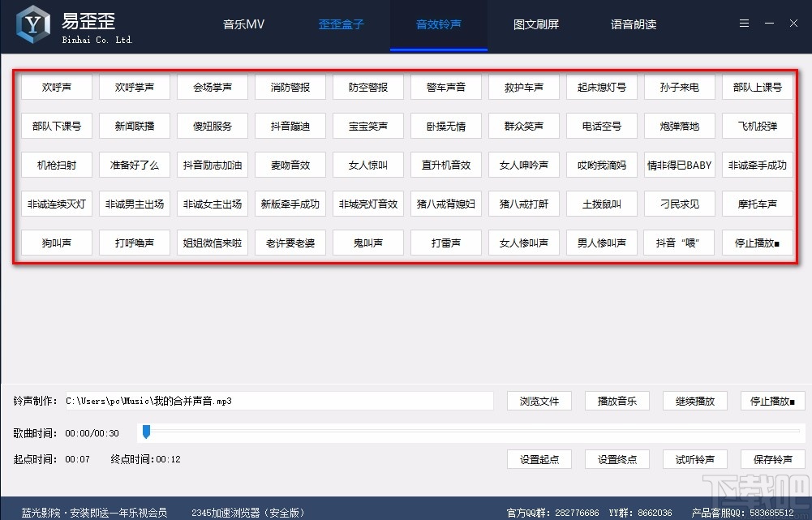This screenshot has width=812, height=520.
Task: Open the 图文刷屏 tab
Action: pyautogui.click(x=536, y=24)
